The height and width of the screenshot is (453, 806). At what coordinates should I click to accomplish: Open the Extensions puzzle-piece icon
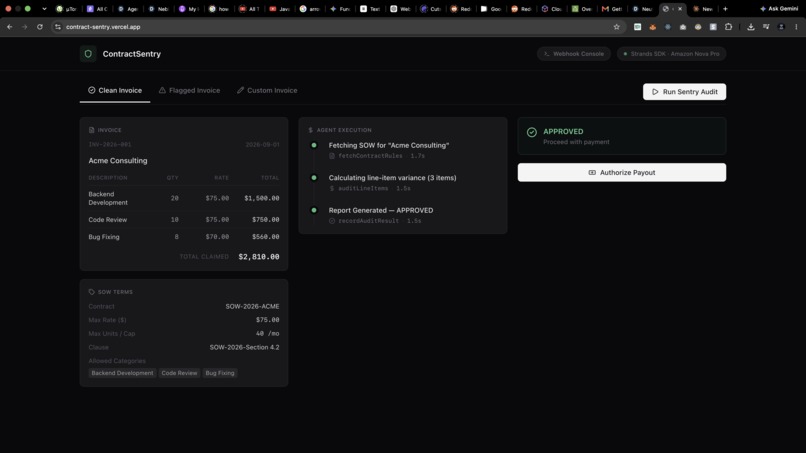[728, 27]
